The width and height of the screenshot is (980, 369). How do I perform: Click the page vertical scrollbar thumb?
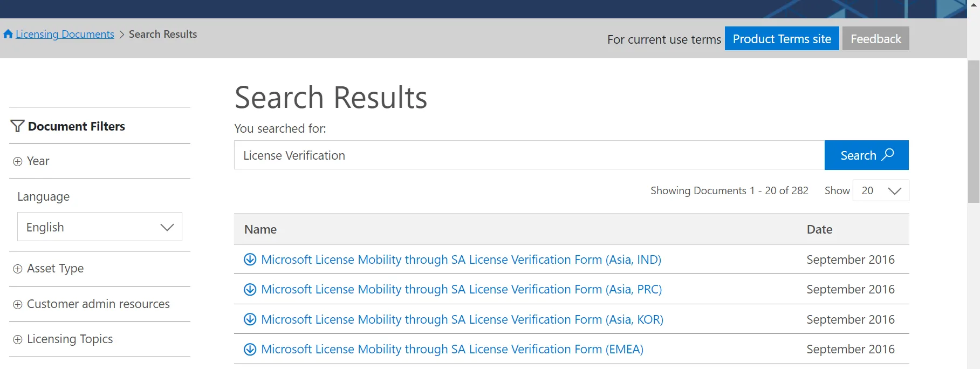(x=974, y=132)
